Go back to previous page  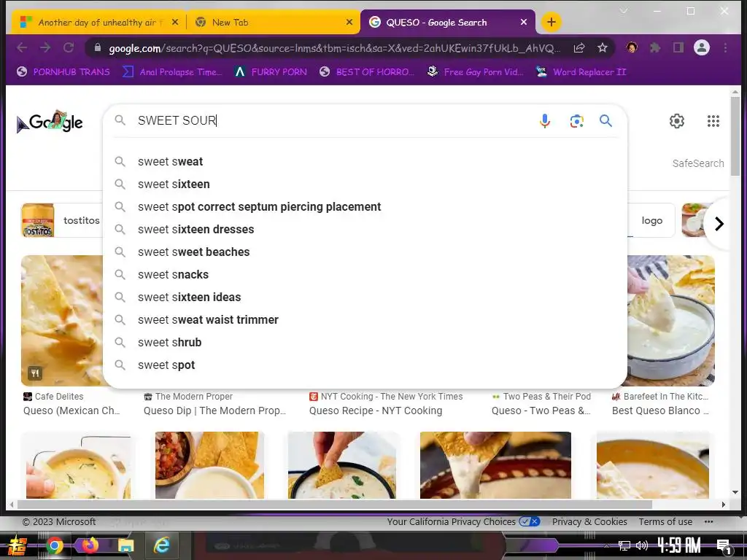(x=22, y=47)
